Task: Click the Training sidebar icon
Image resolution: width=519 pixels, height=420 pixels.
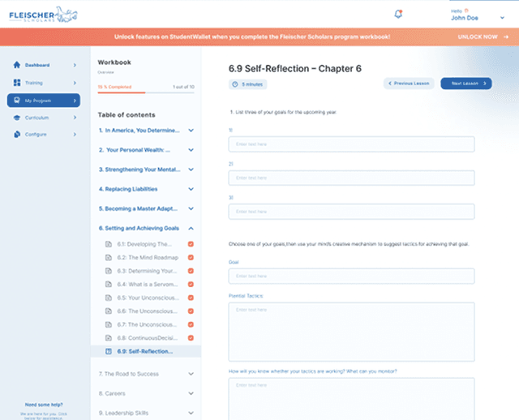Action: [17, 83]
